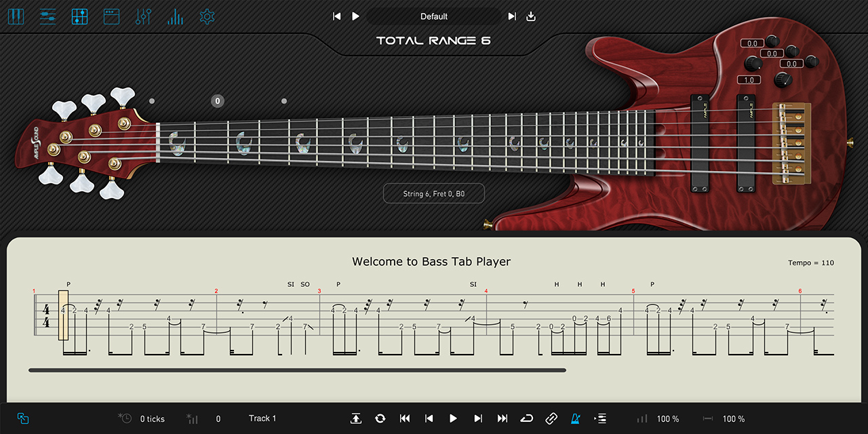The image size is (868, 434).
Task: Click the load tab file upload icon
Action: (x=356, y=418)
